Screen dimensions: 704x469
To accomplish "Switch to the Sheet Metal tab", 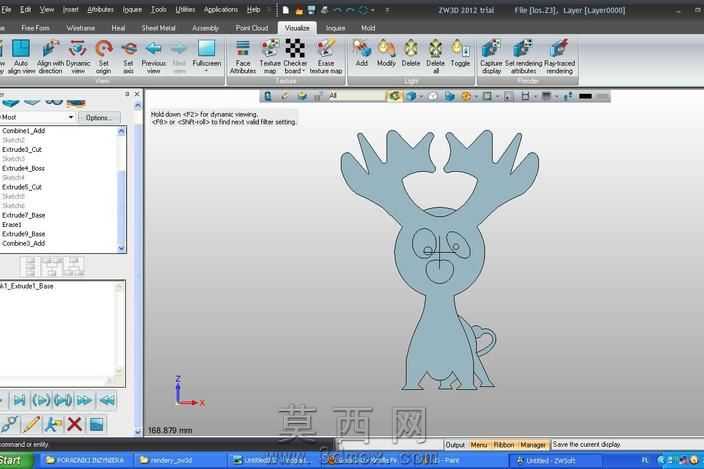I will [158, 28].
